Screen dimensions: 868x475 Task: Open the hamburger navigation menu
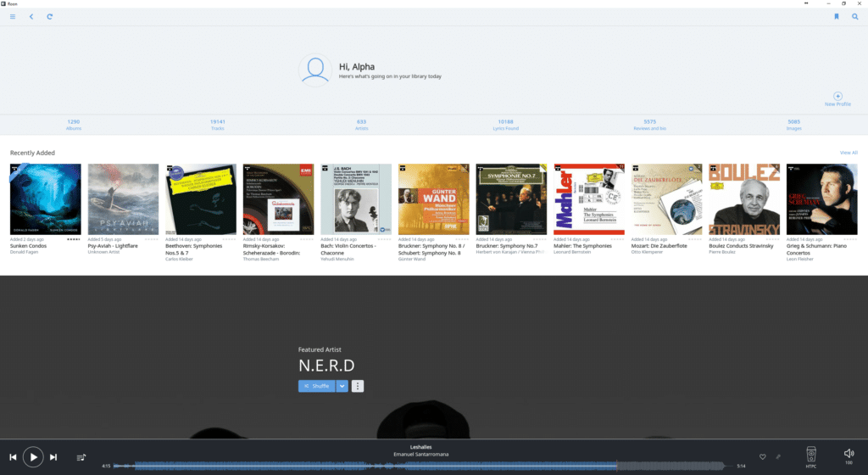click(x=12, y=17)
